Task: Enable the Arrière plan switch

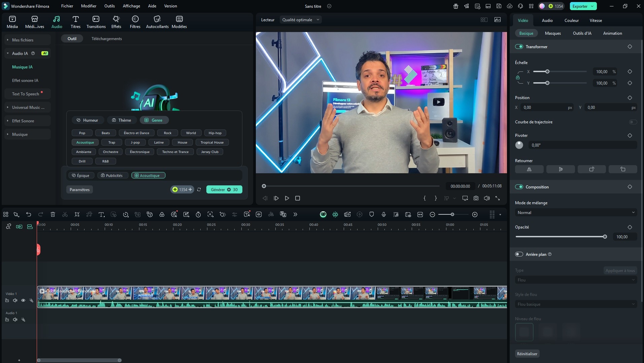Action: click(x=519, y=254)
